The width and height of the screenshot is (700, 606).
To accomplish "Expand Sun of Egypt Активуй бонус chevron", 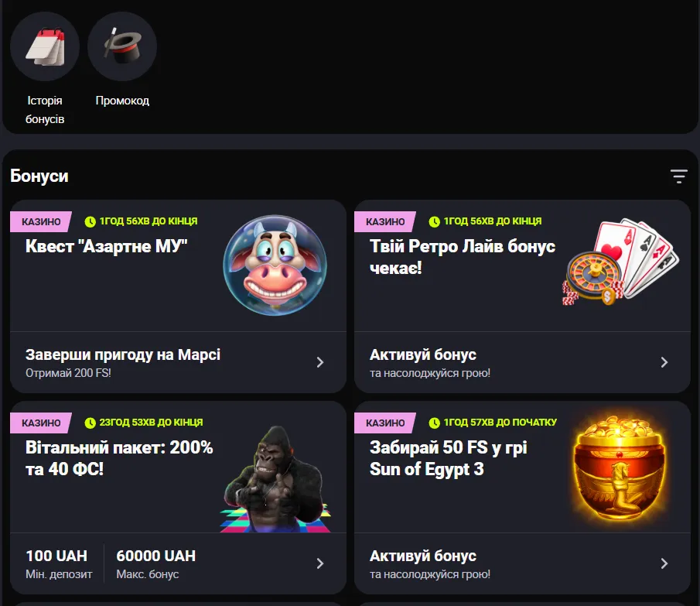I will [664, 563].
